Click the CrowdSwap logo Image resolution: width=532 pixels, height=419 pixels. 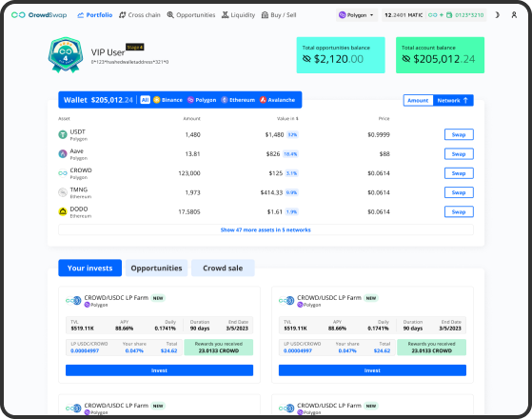39,15
